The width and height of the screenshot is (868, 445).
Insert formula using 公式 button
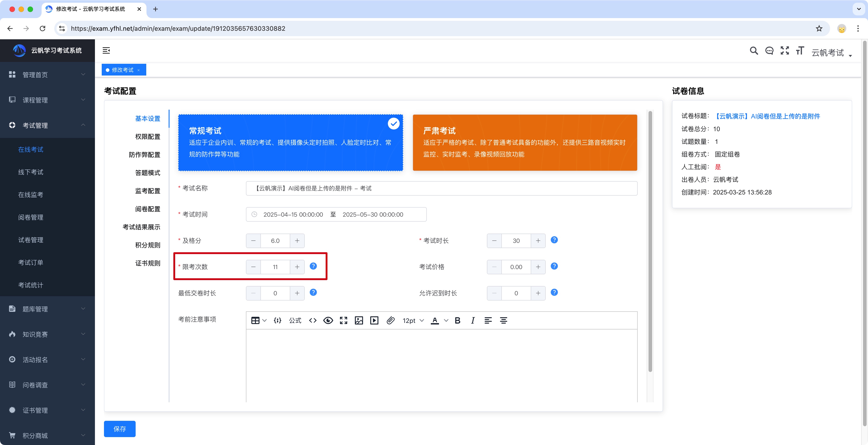[x=295, y=321]
